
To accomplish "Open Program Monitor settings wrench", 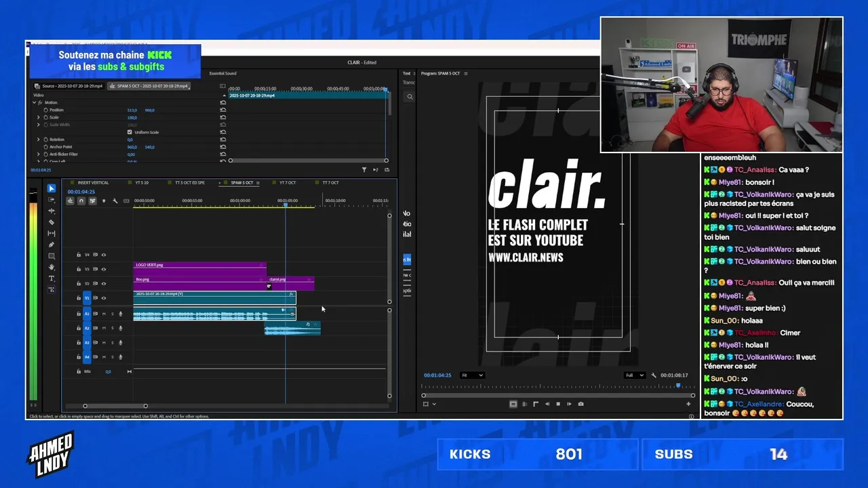I will [x=654, y=375].
